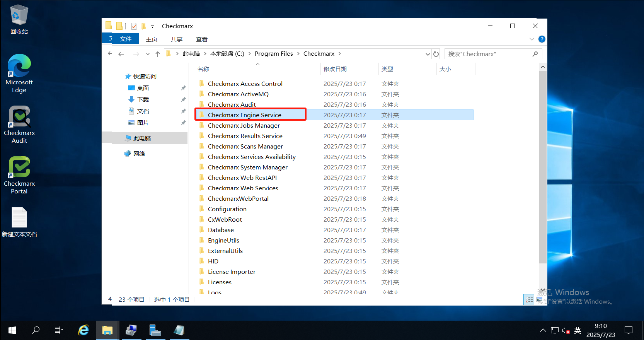This screenshot has height=340, width=644.
Task: Click the forward navigation arrow
Action: (136, 54)
